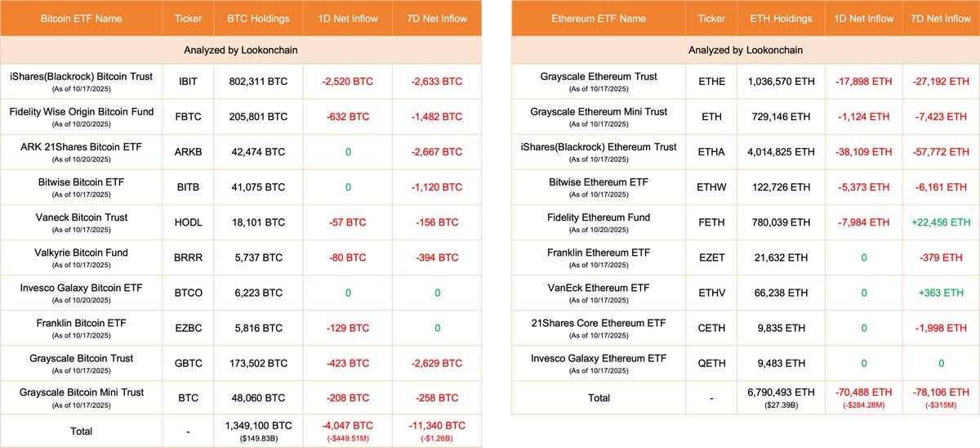Click the Ethereum ETF Name column header
980x448 pixels.
tap(599, 18)
